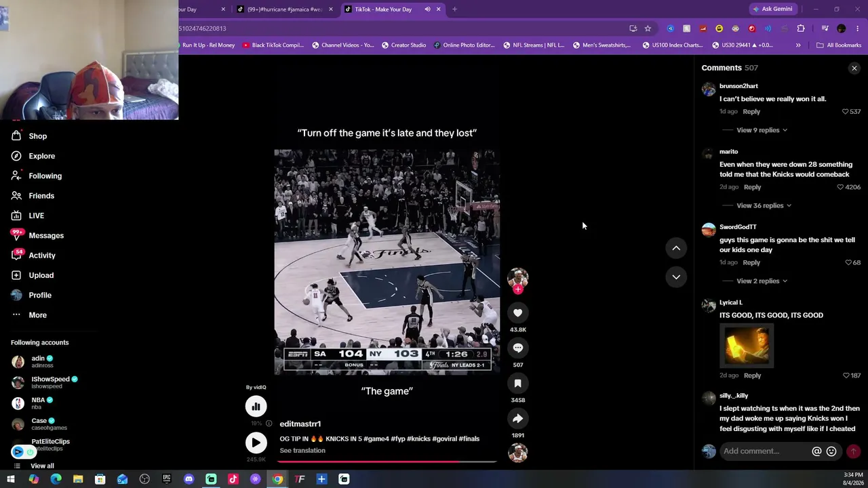Open the Chrome media controls icon

tap(825, 28)
